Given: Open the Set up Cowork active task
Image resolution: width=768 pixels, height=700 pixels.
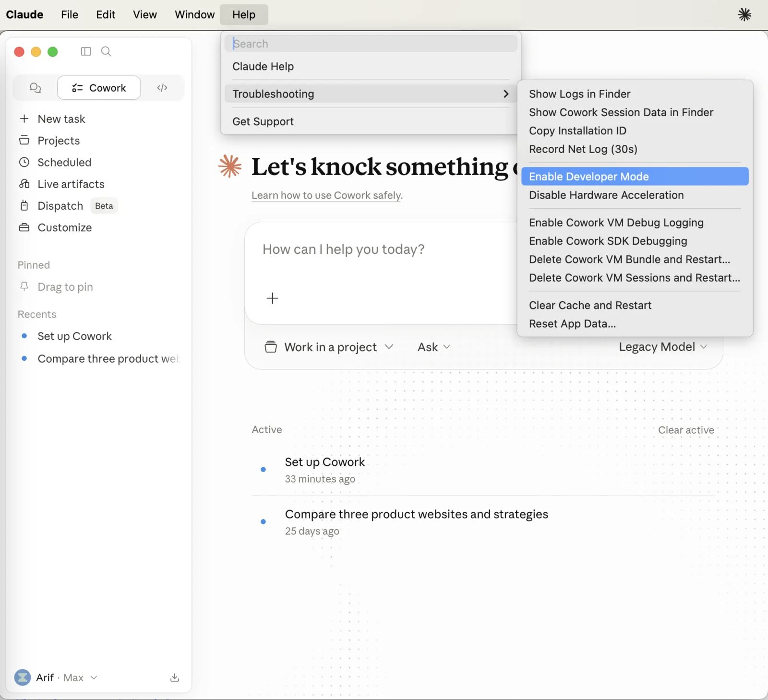Looking at the screenshot, I should tap(484, 470).
